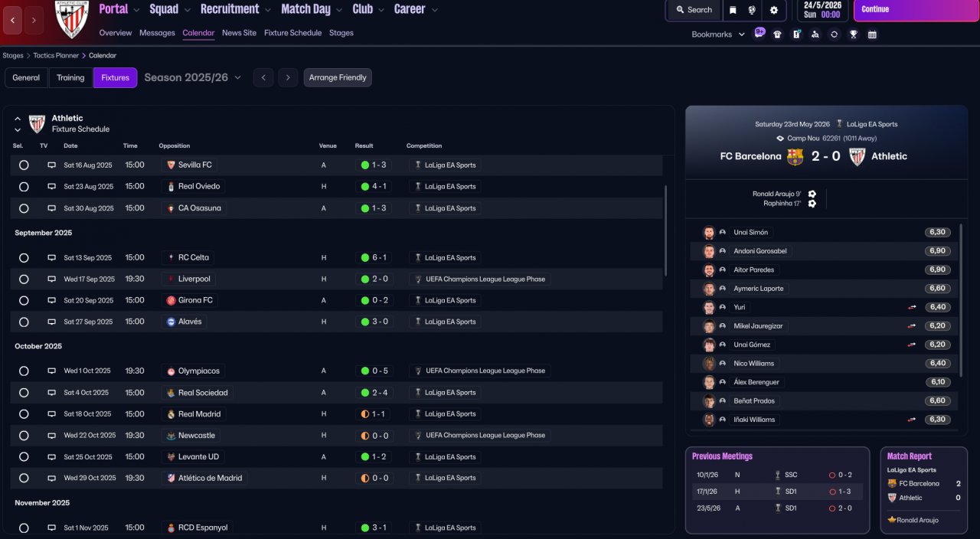Go to previous season with the left chevron
Image resolution: width=980 pixels, height=539 pixels.
pyautogui.click(x=263, y=77)
